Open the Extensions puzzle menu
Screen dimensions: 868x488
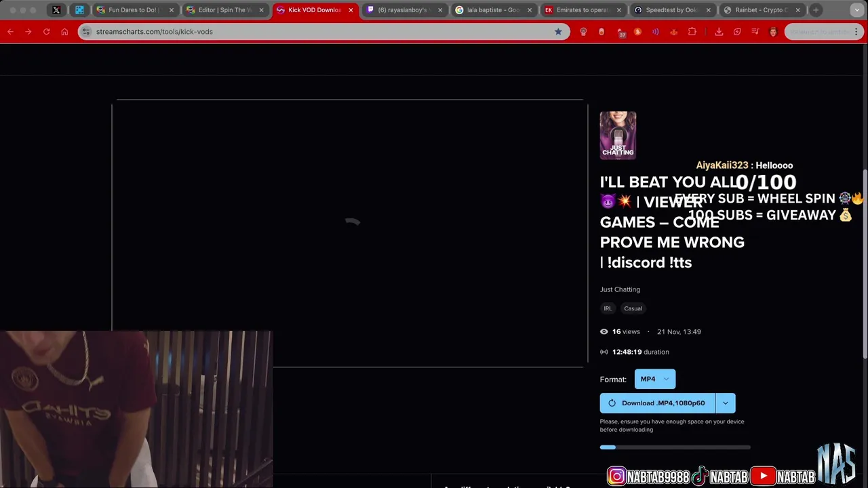692,32
